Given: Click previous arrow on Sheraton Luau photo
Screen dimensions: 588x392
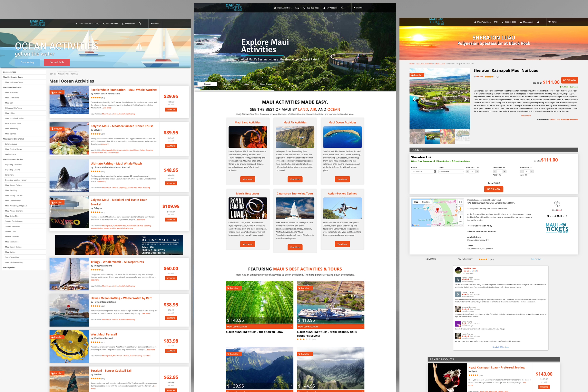Looking at the screenshot, I should (x=414, y=99).
